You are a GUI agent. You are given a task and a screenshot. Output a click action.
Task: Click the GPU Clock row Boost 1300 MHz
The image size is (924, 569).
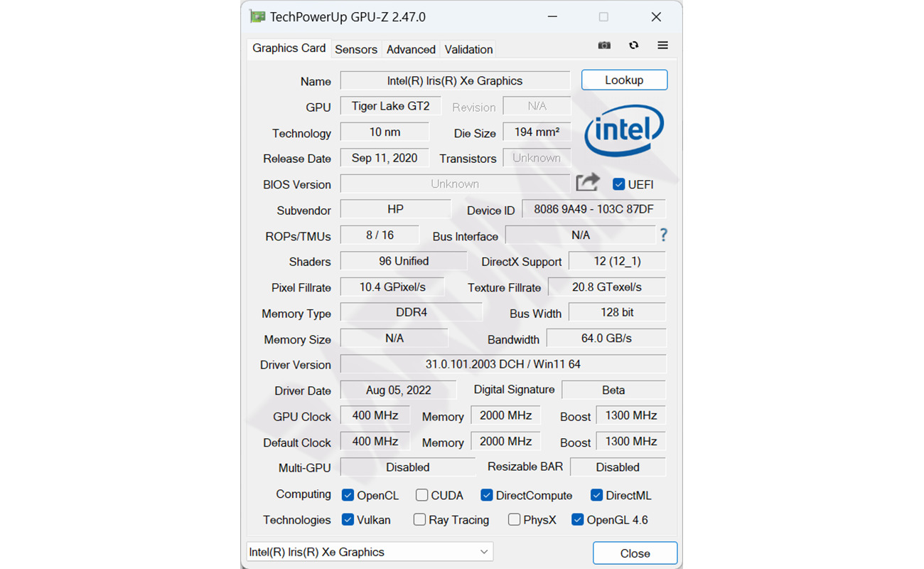pyautogui.click(x=630, y=415)
